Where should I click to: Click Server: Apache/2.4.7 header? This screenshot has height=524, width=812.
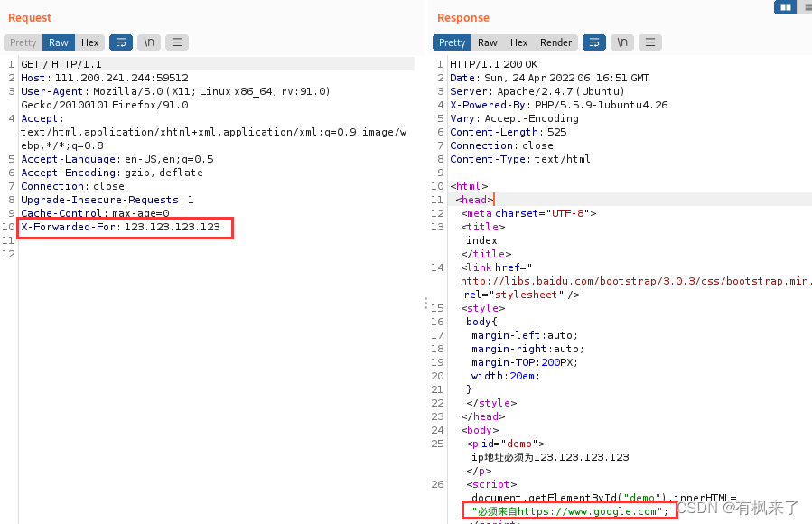[537, 91]
